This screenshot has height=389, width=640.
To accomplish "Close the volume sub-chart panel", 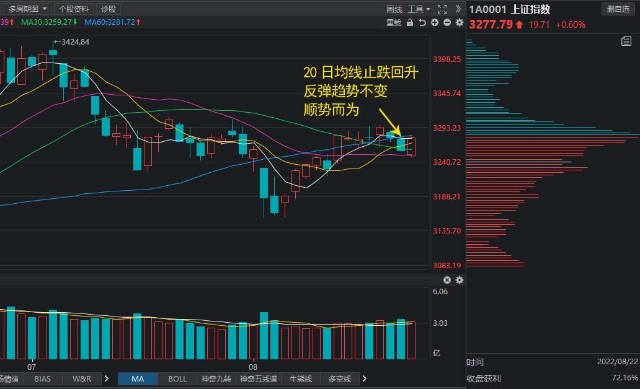I will click(x=447, y=280).
